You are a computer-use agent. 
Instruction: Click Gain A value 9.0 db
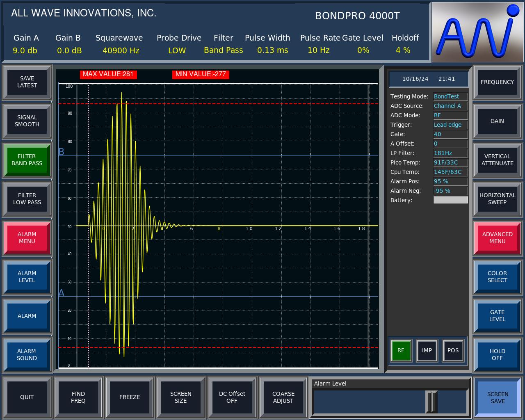pos(25,50)
